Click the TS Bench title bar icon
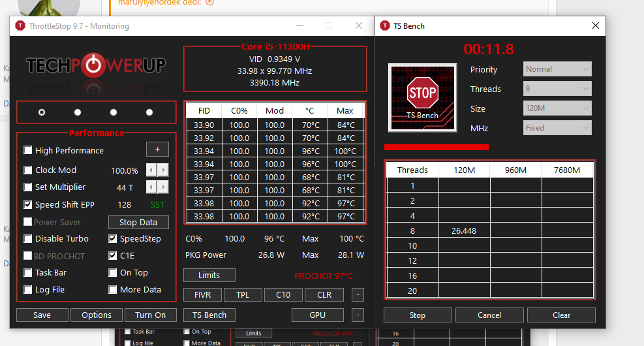 coord(384,26)
